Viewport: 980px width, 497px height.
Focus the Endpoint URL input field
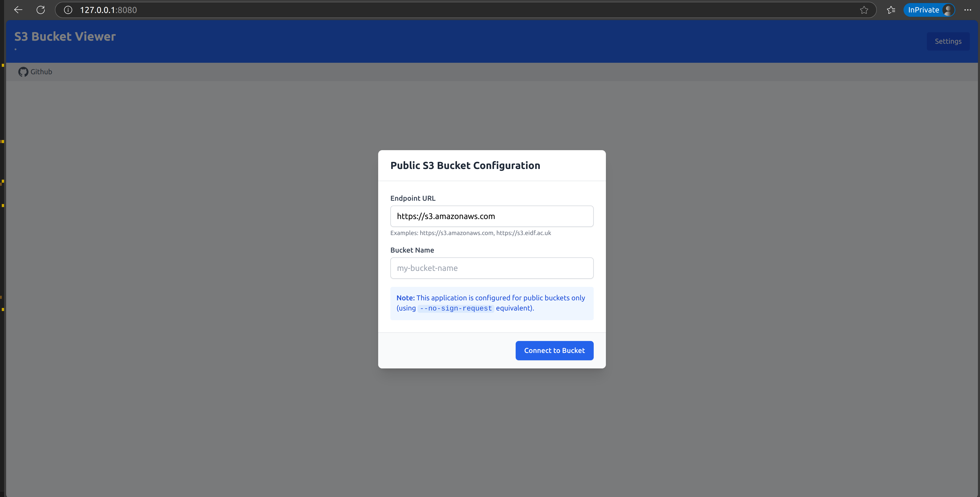click(x=492, y=216)
